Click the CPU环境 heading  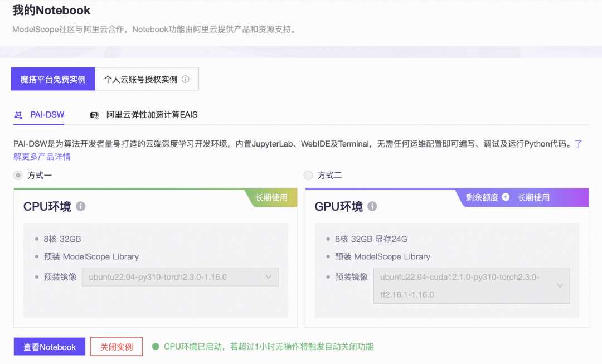(x=47, y=207)
